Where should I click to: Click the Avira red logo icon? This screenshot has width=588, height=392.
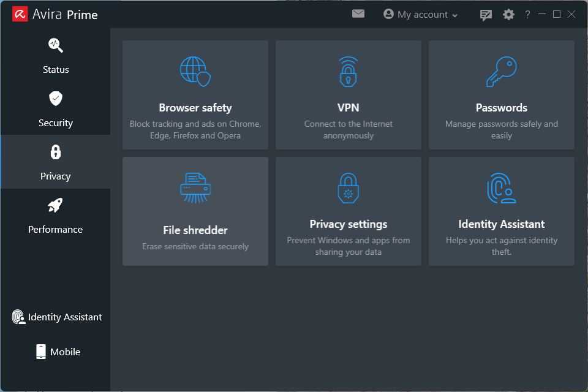tap(20, 14)
